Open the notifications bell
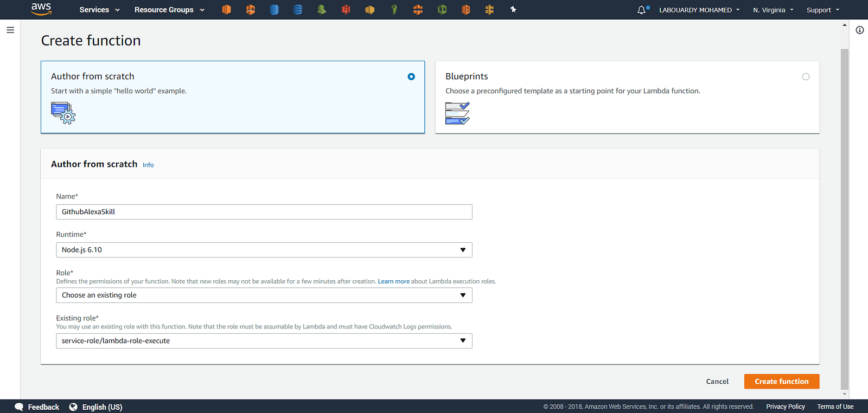The image size is (868, 413). tap(642, 10)
